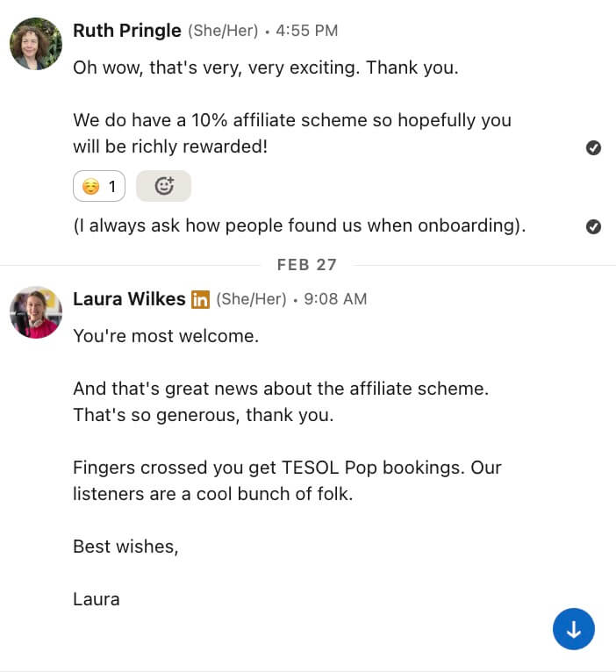
Task: Toggle the smiling emoji reaction count
Action: [99, 186]
